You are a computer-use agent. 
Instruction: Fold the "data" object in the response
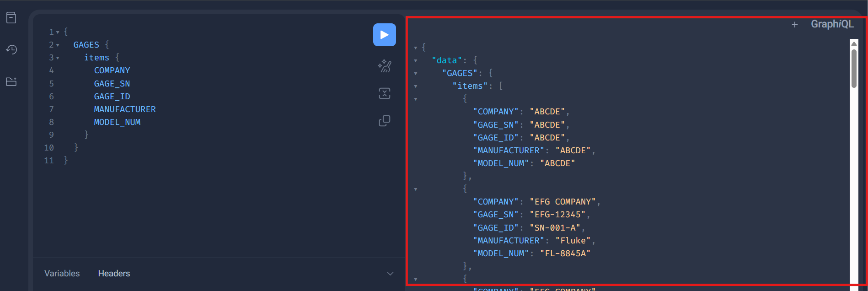tap(415, 60)
